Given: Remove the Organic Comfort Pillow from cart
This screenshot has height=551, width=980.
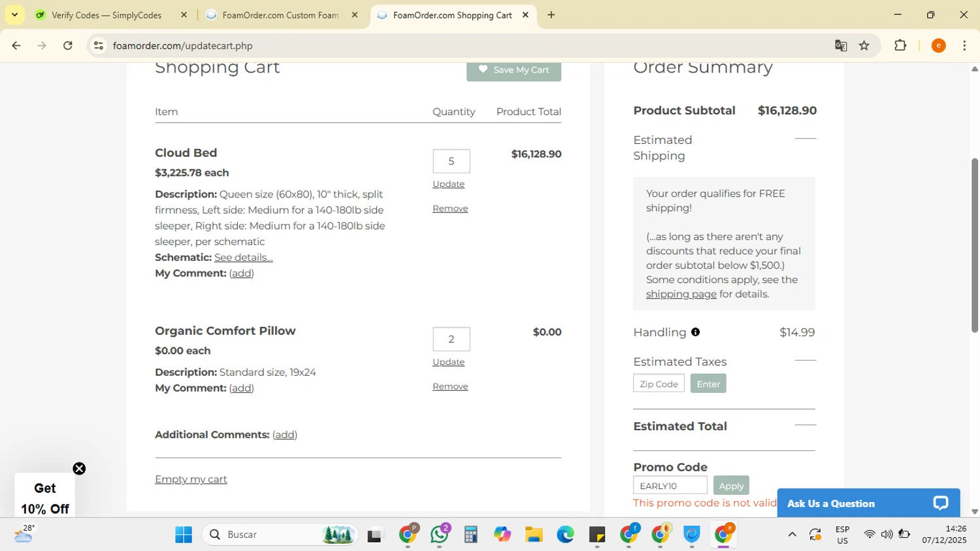Looking at the screenshot, I should [450, 386].
